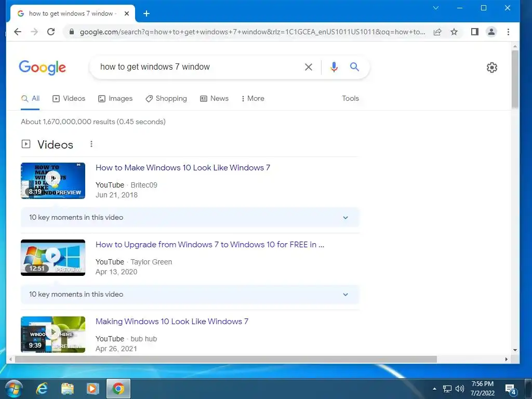Play the bub hub video thumbnail

click(x=53, y=335)
